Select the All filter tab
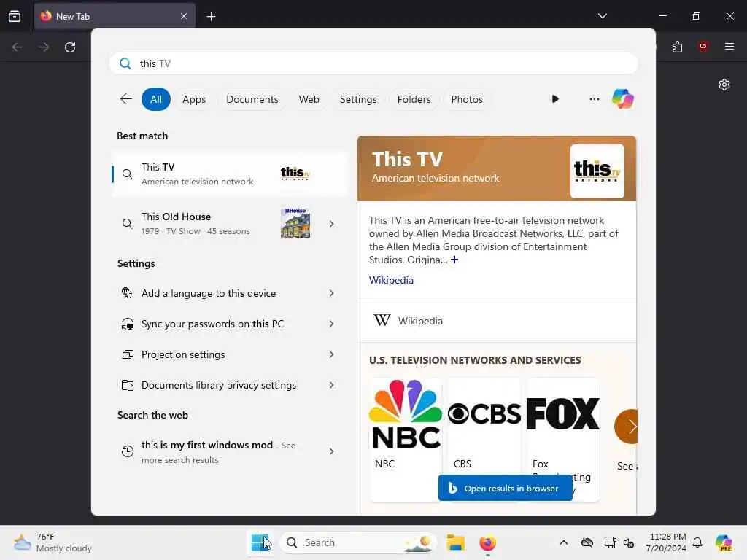Viewport: 747px width, 560px height. (156, 99)
